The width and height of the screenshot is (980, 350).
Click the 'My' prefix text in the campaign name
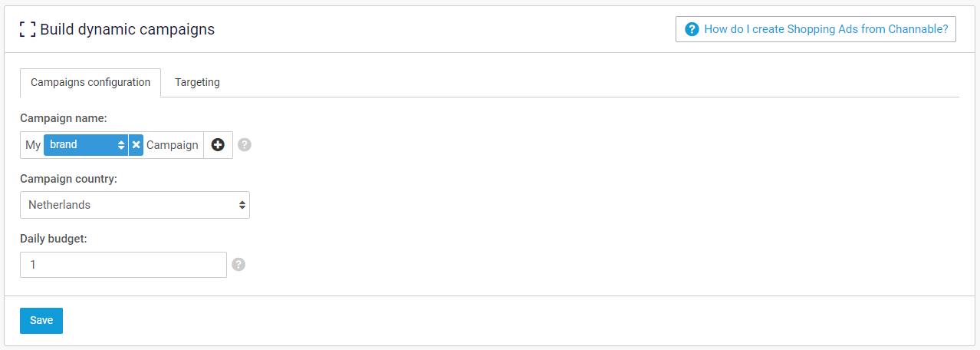(x=33, y=145)
